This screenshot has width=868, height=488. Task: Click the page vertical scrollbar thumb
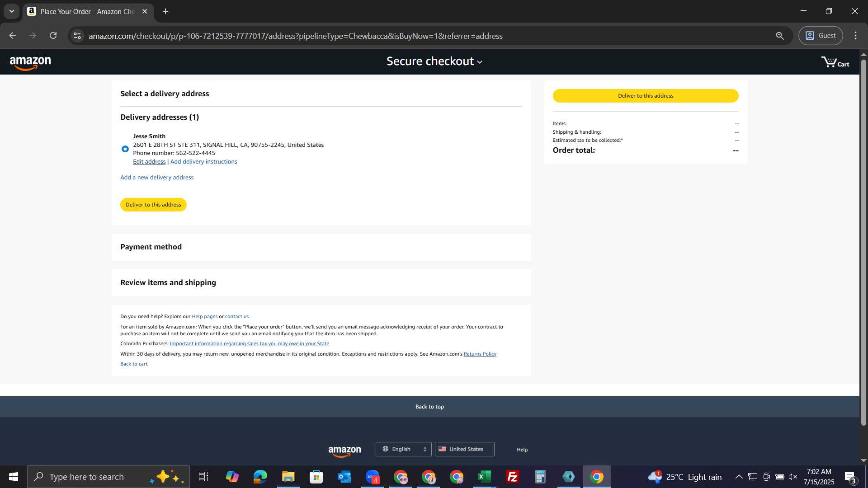(x=863, y=242)
